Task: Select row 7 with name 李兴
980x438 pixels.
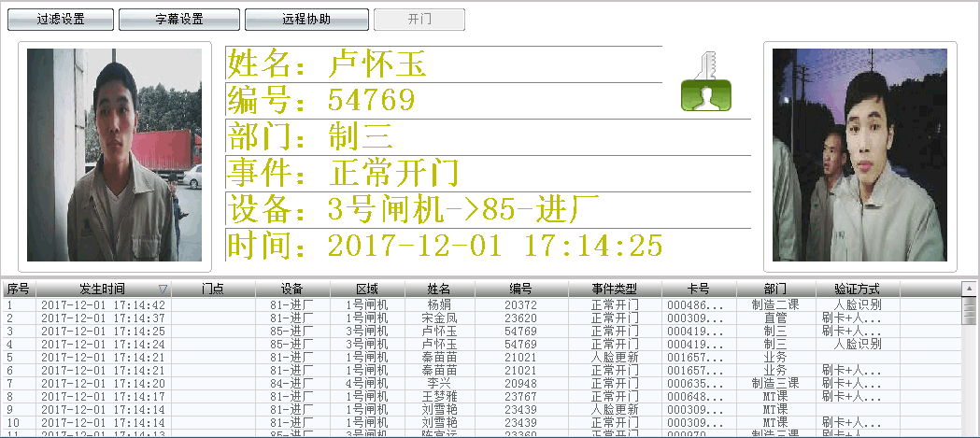Action: (x=438, y=383)
